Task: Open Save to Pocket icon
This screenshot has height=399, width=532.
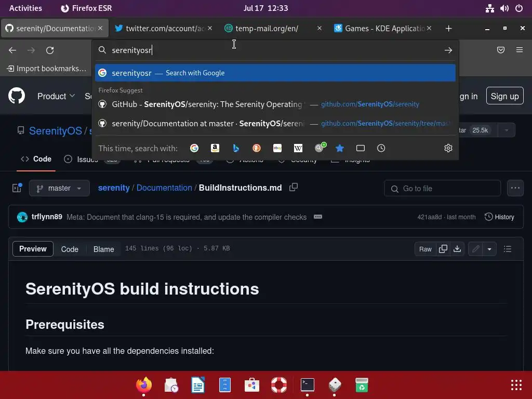Action: coord(501,50)
